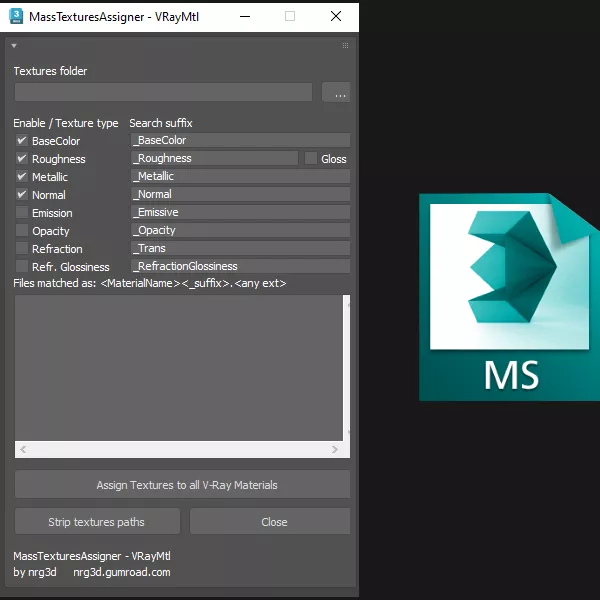Click the _Normal suffix field

(x=240, y=194)
